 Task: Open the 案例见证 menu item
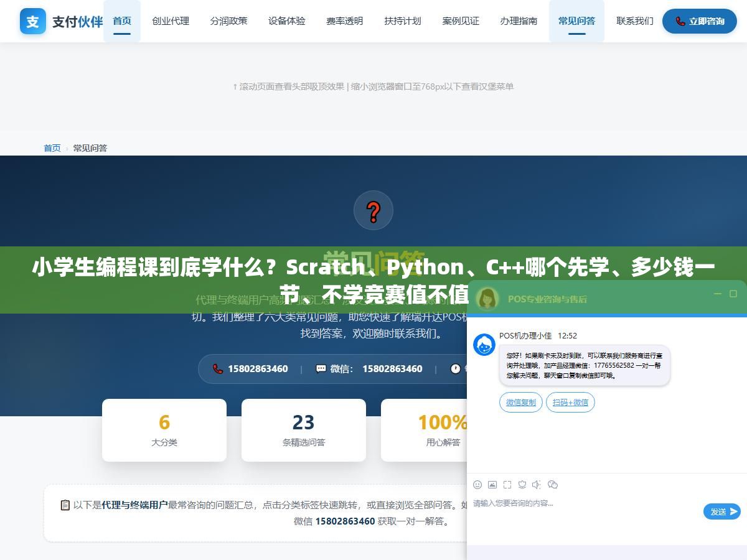(x=461, y=21)
